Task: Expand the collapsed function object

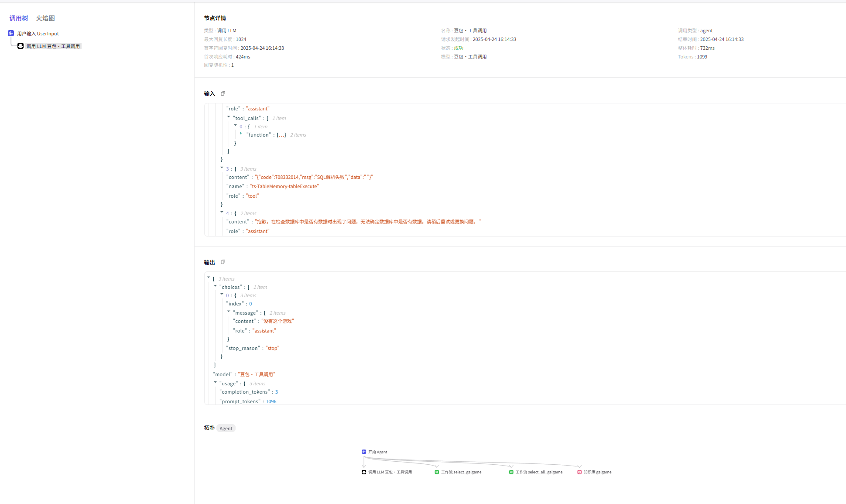Action: tap(241, 134)
